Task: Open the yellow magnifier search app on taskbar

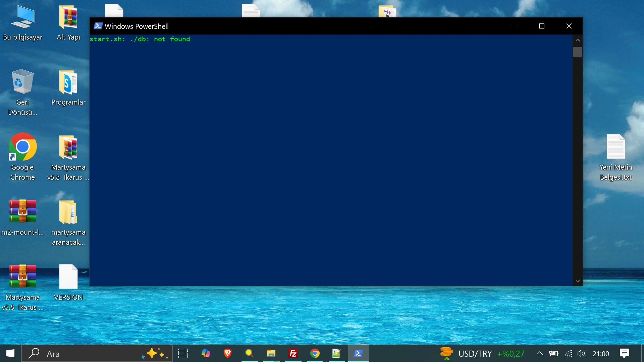Action: 250,353
